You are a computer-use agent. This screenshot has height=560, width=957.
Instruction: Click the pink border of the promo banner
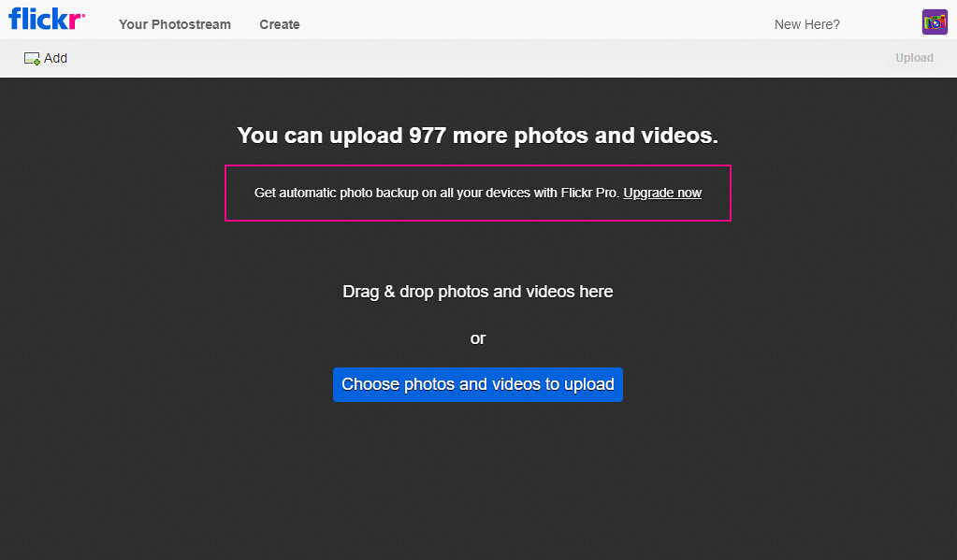[477, 221]
